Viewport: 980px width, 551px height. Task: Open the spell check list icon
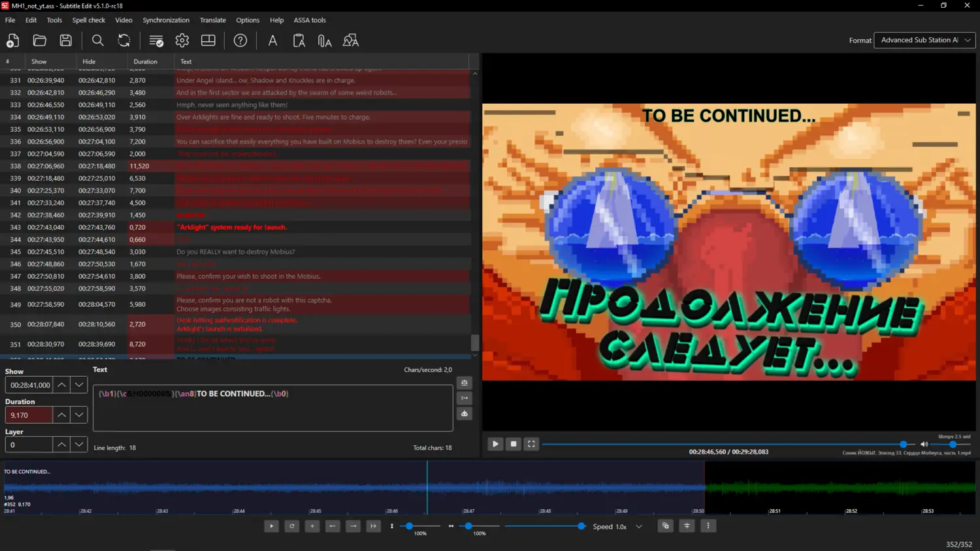pos(156,40)
